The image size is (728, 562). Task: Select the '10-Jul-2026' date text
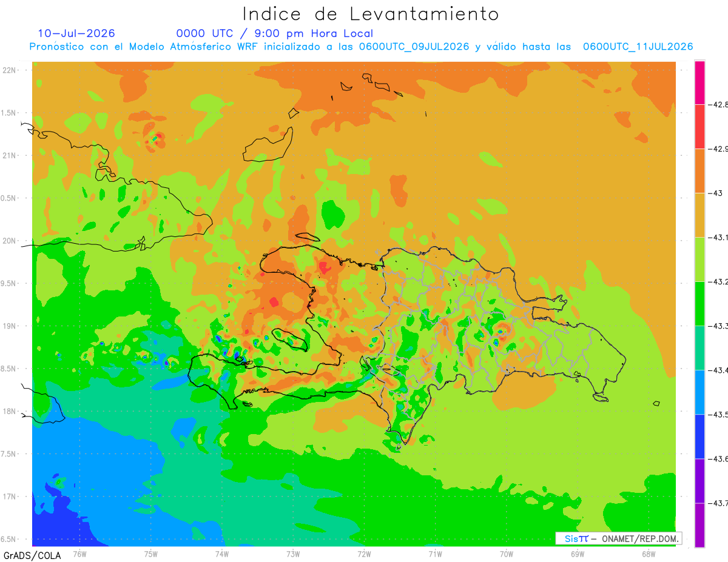tap(76, 33)
